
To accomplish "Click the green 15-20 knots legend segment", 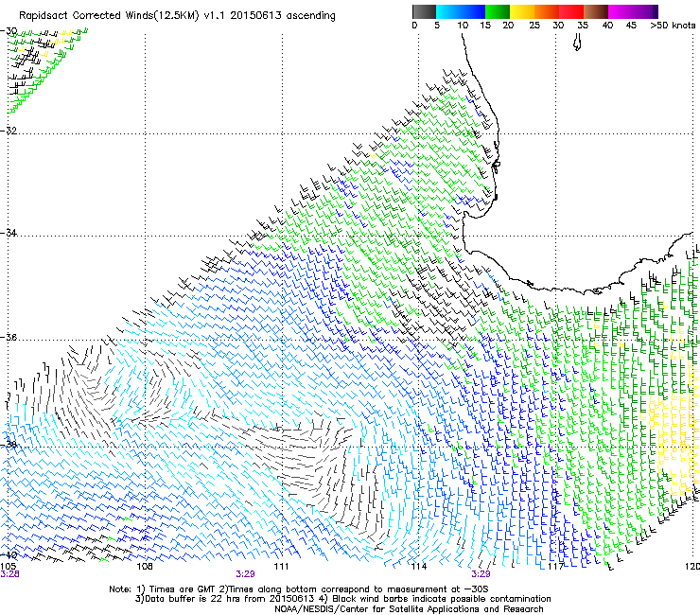I will coord(498,11).
